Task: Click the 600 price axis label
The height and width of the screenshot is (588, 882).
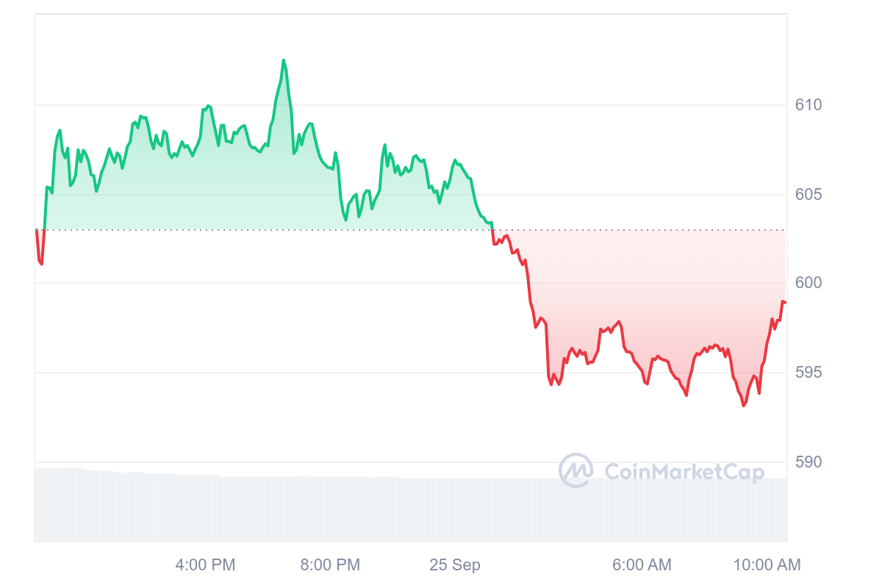Action: point(808,283)
